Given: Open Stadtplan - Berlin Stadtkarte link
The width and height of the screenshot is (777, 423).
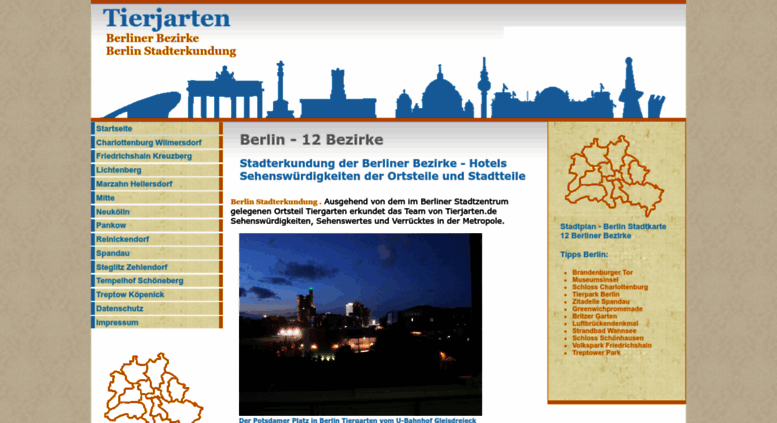Looking at the screenshot, I should [x=613, y=226].
